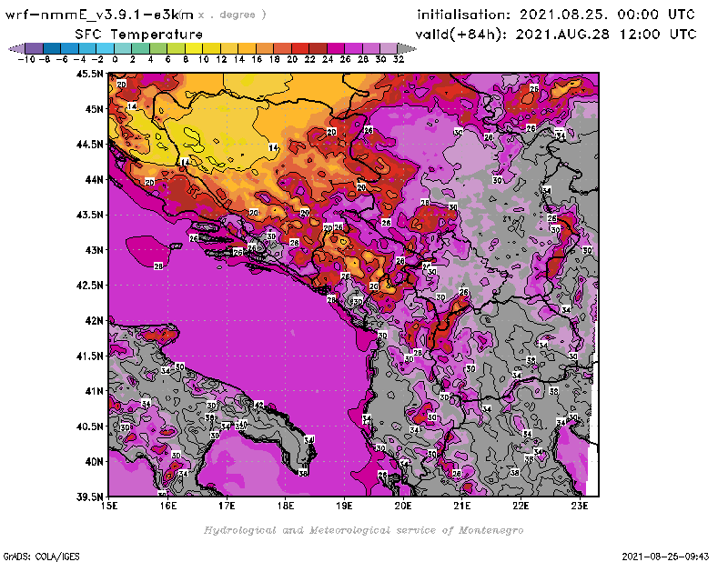Click the '19E' longitude axis label
The width and height of the screenshot is (728, 562).
(344, 506)
